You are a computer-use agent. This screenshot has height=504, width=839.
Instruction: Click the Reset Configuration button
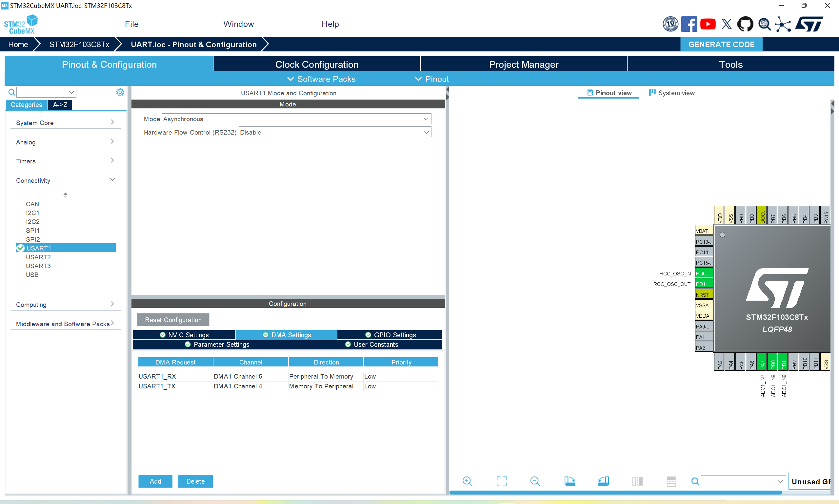(x=173, y=320)
